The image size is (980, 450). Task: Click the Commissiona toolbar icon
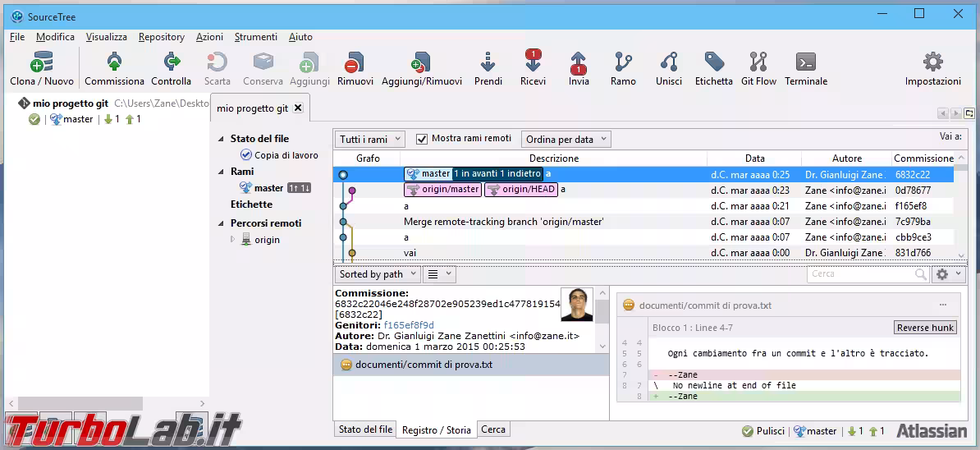[x=114, y=63]
